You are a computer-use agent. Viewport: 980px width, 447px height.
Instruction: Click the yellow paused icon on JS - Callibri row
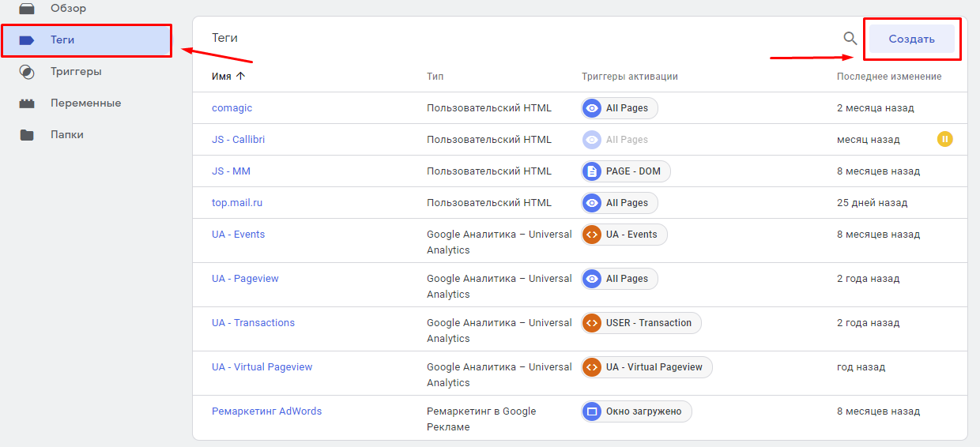coord(944,139)
